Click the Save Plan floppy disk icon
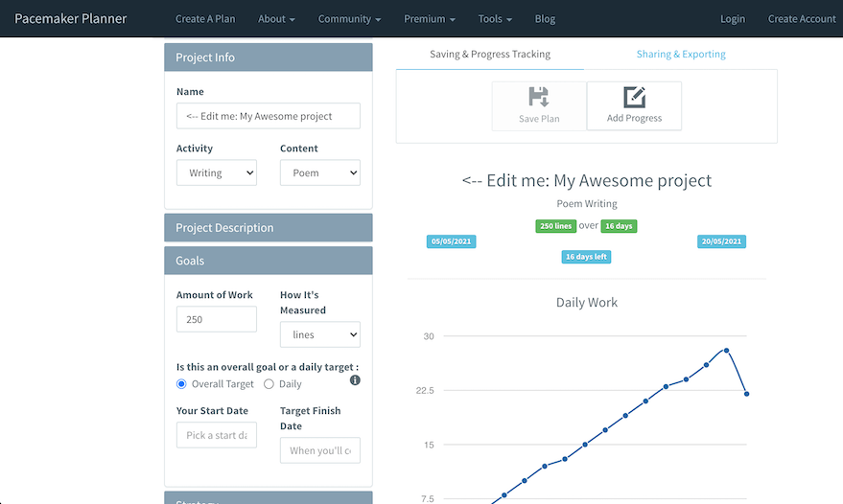This screenshot has width=843, height=504. point(538,97)
